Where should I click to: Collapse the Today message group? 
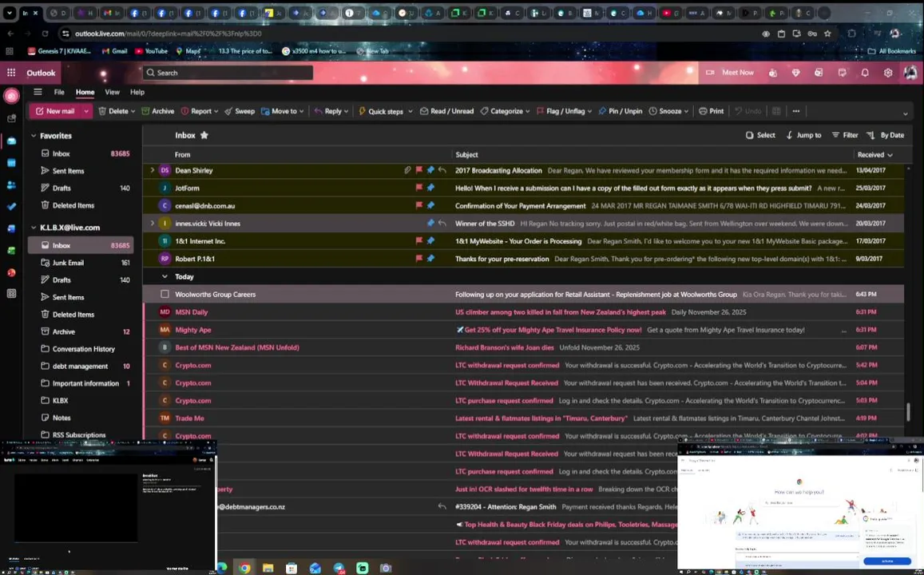(x=165, y=276)
